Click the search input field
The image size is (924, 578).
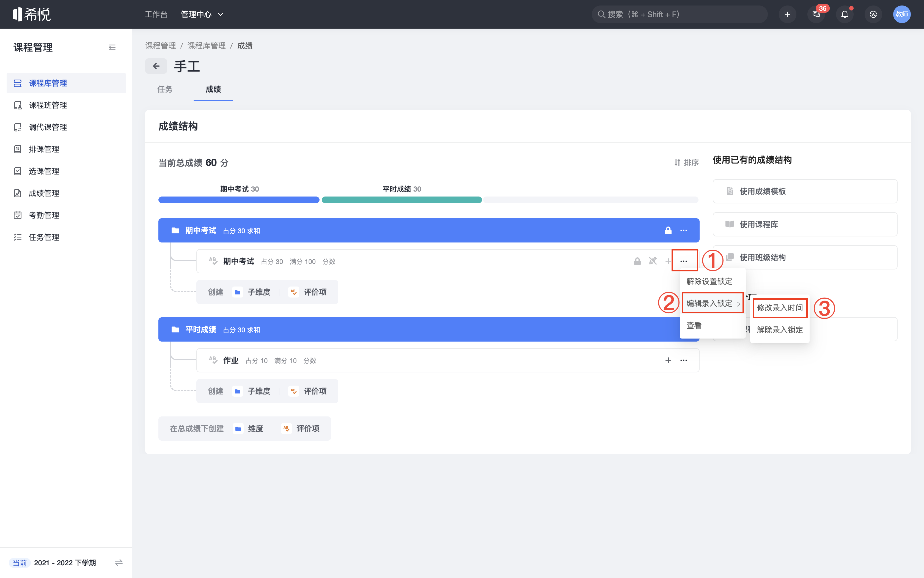click(680, 14)
